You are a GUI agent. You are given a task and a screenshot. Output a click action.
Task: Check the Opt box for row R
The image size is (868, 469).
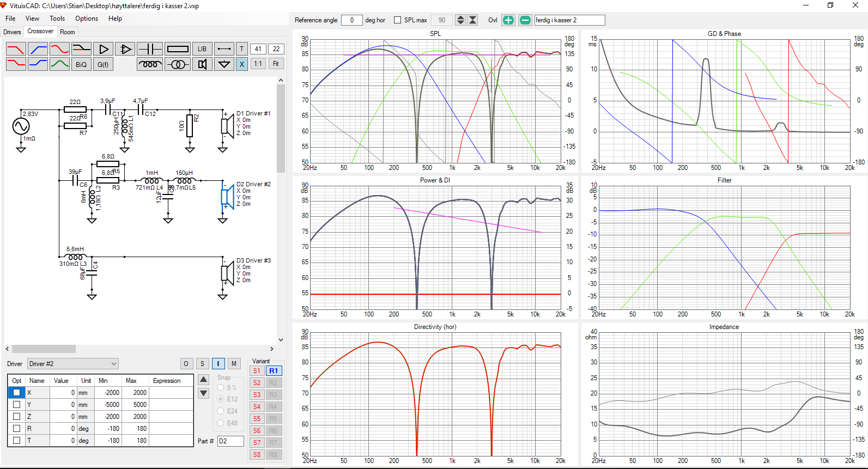tap(16, 429)
